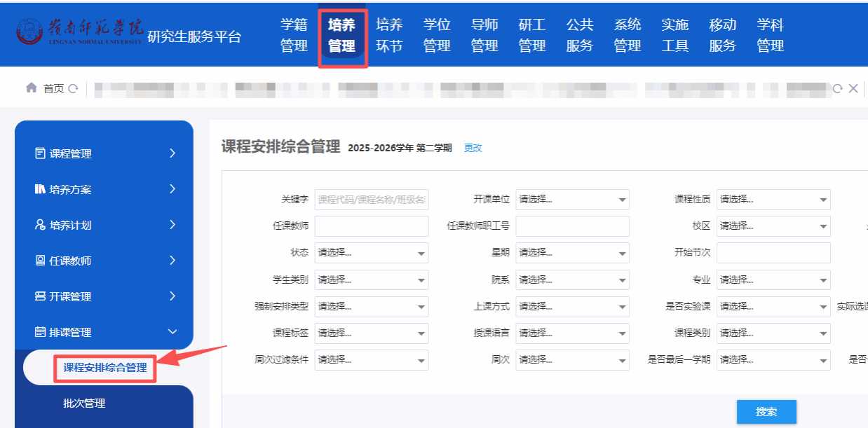This screenshot has width=868, height=428.
Task: Switch to 学位管理 navigation menu
Action: pyautogui.click(x=437, y=35)
